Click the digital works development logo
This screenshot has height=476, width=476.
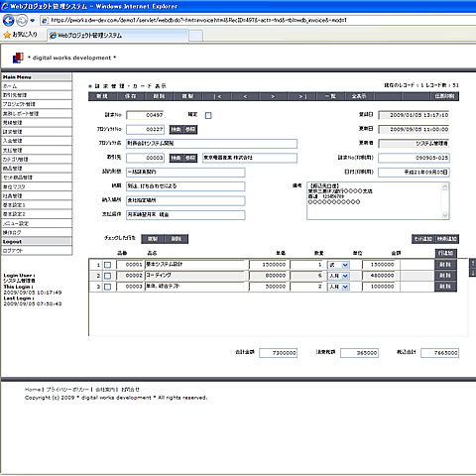click(18, 58)
